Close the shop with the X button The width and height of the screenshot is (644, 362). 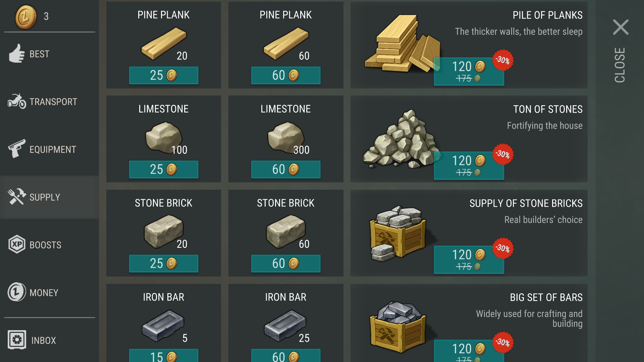pos(621,27)
